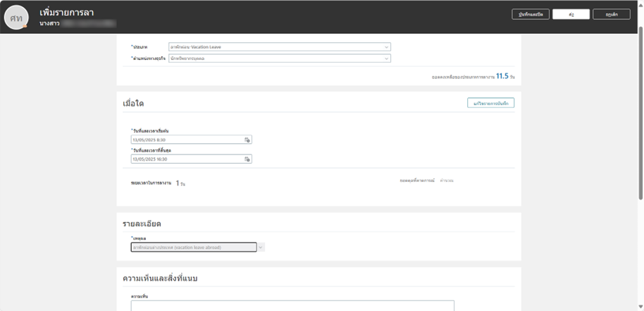This screenshot has width=644, height=311.
Task: Open calendar picker for the start date
Action: 247,140
